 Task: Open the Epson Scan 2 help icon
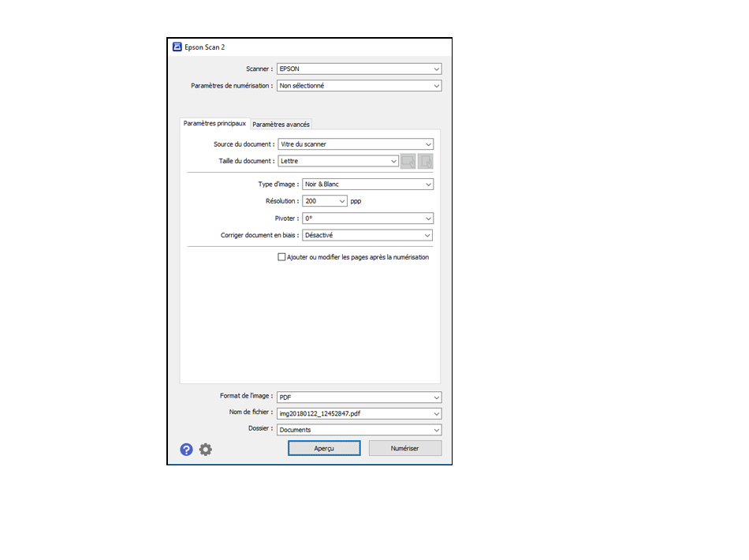click(x=186, y=449)
